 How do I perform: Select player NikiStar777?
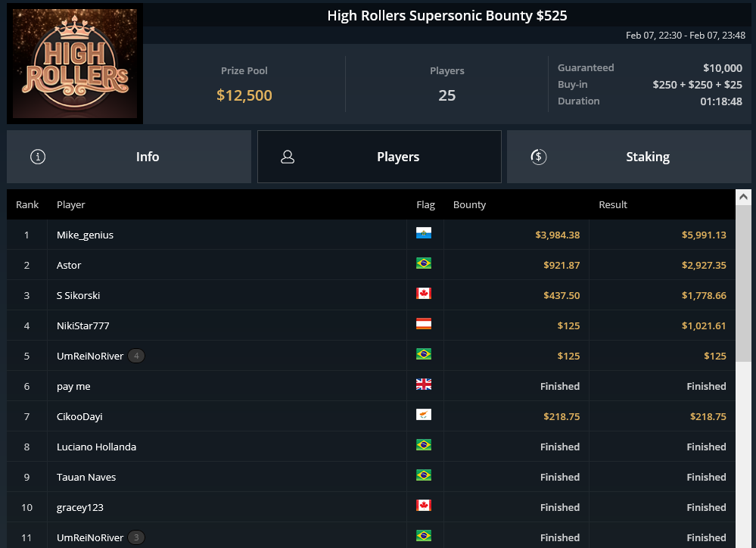83,325
